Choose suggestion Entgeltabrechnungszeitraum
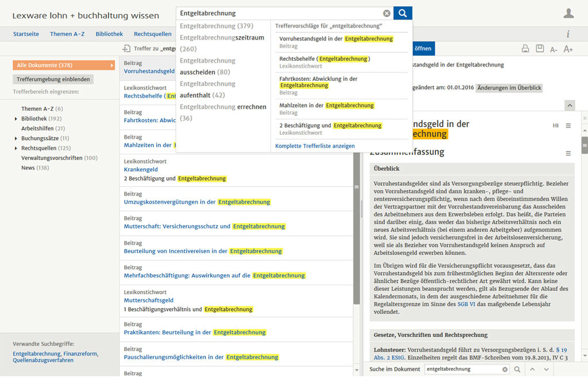The height and width of the screenshot is (389, 588). click(223, 43)
